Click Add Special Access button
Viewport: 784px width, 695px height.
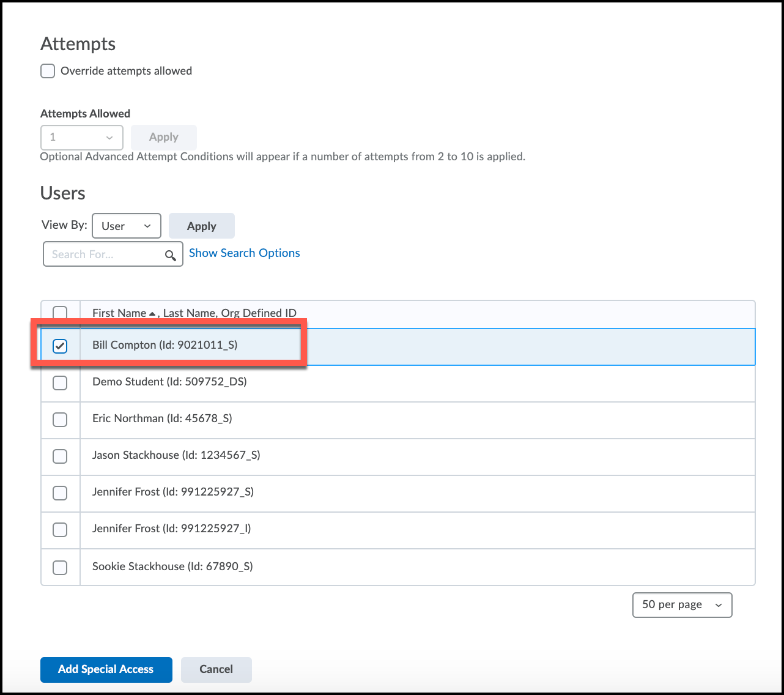pyautogui.click(x=106, y=669)
